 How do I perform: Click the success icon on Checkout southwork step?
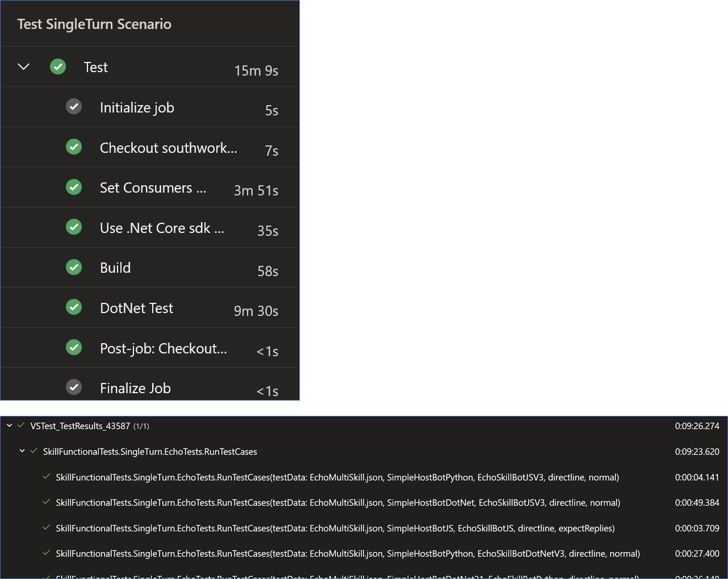click(x=74, y=146)
